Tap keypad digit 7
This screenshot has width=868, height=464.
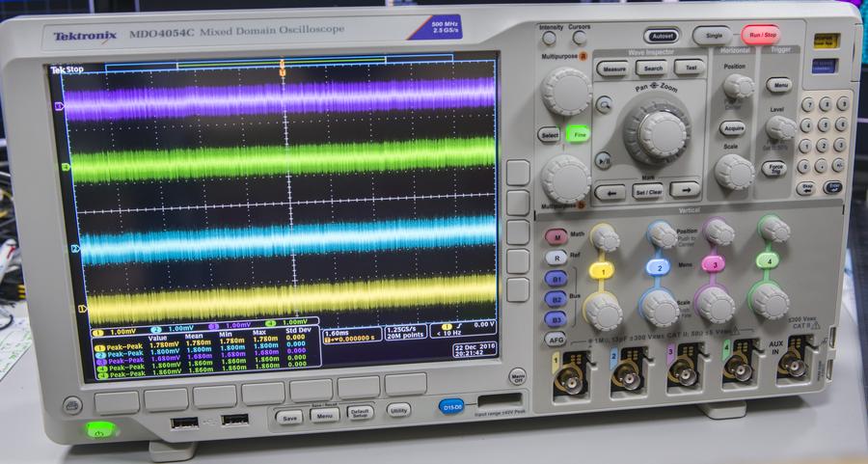807,105
